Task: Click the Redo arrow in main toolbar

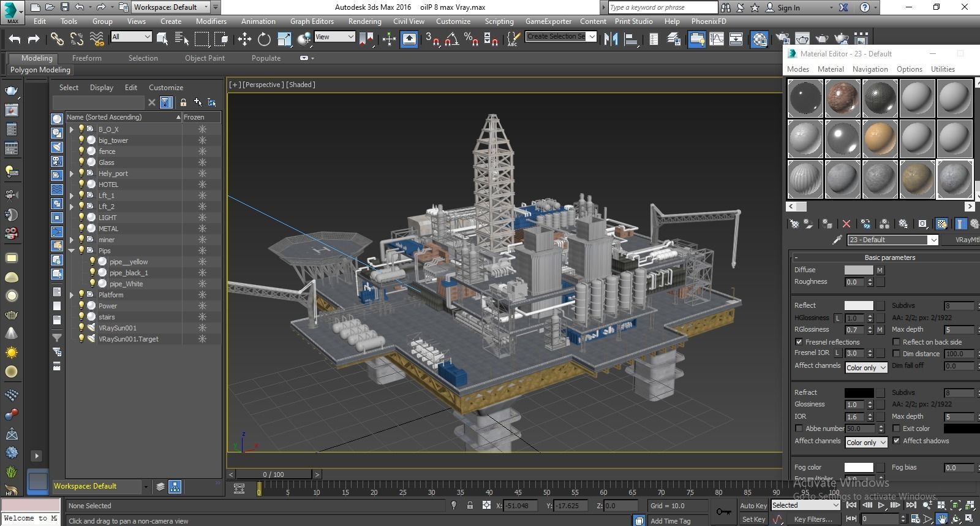Action: [x=34, y=39]
